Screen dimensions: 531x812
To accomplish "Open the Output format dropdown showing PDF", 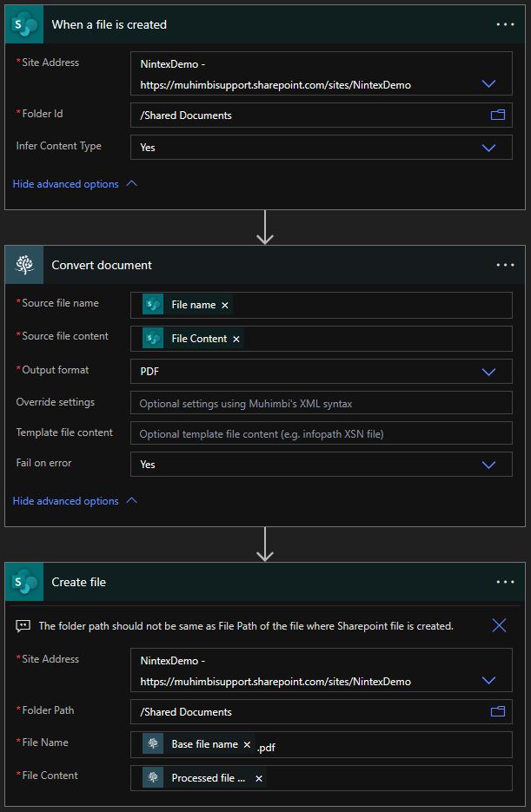I will [488, 369].
